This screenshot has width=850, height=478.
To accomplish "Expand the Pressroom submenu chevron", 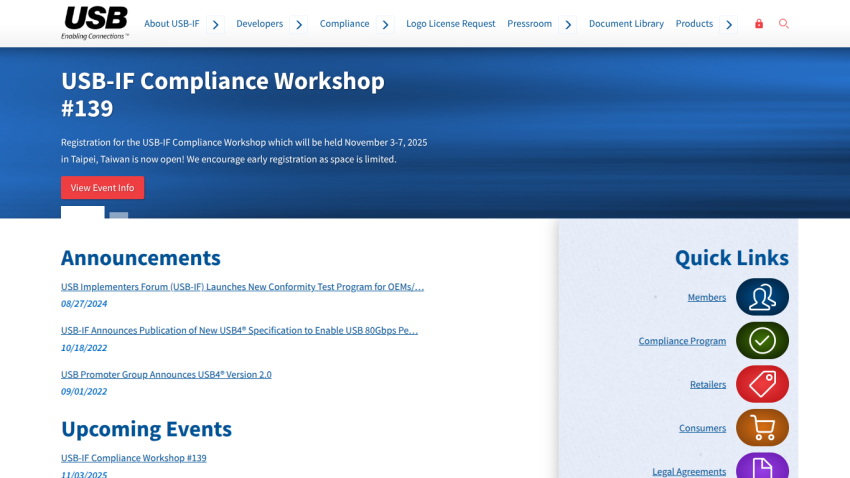I will [x=568, y=24].
